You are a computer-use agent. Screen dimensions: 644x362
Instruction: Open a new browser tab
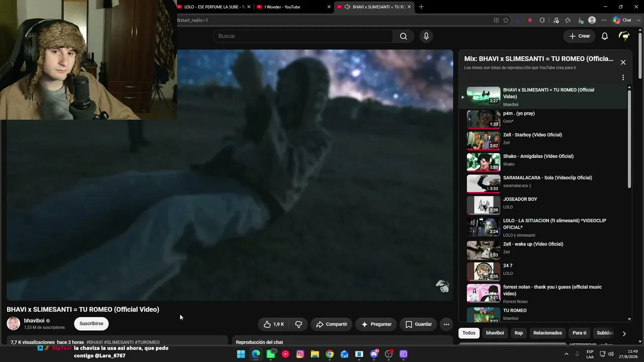click(421, 7)
